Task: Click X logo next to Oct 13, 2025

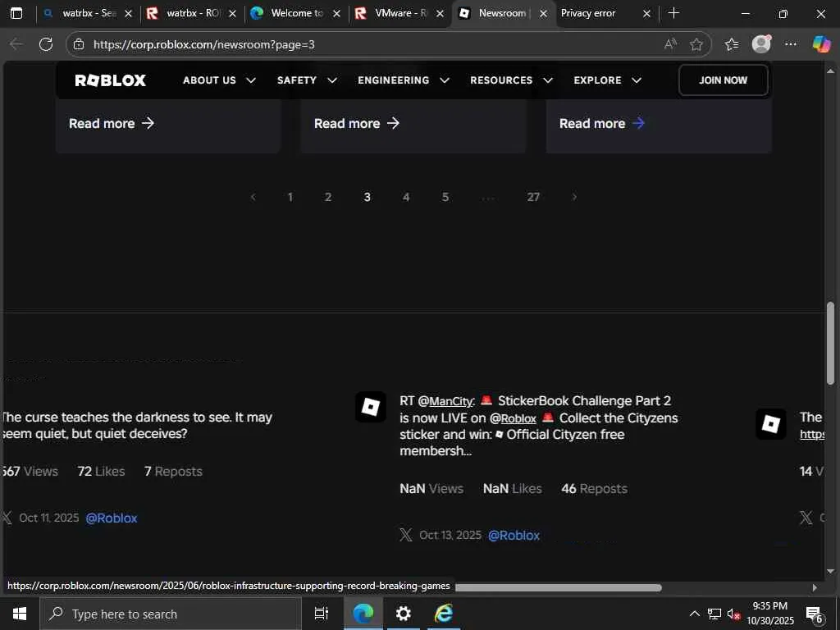Action: 406,535
